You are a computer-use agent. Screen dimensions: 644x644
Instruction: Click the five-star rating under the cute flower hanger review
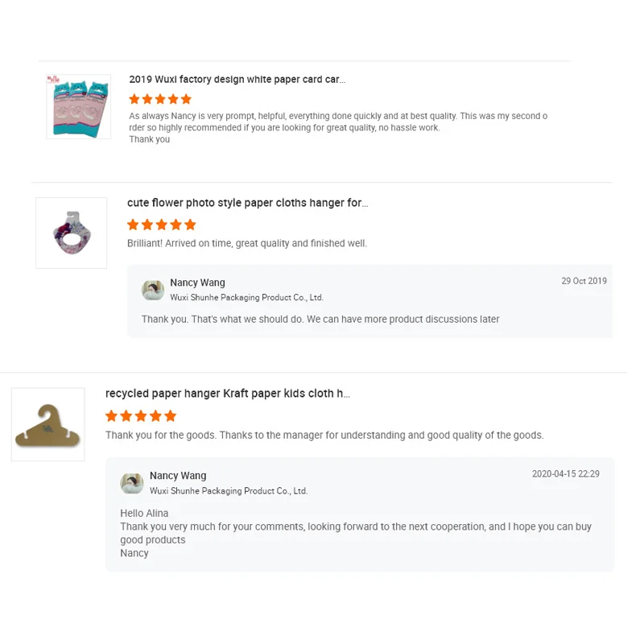coord(161,225)
